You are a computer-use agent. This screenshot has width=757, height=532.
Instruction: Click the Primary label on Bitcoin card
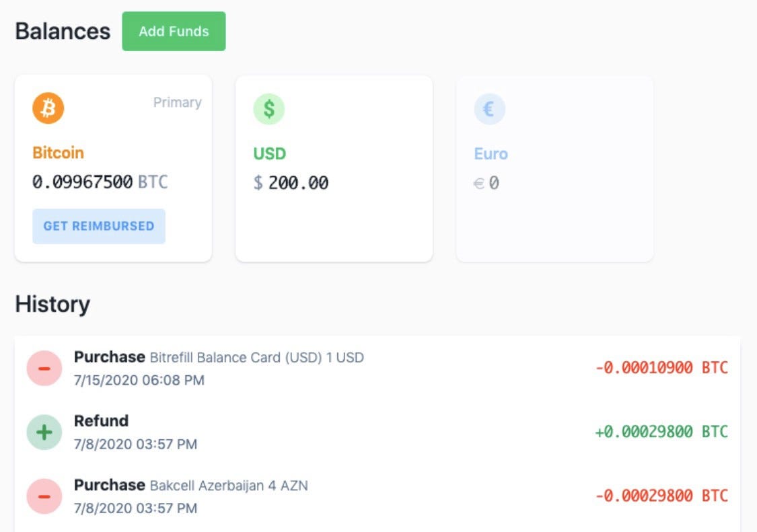click(x=177, y=102)
